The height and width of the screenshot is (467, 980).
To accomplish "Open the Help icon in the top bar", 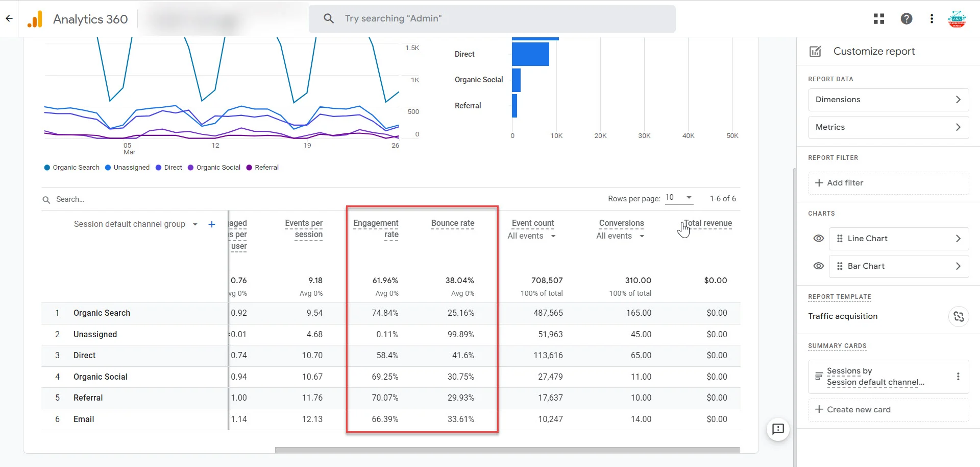I will tap(906, 18).
